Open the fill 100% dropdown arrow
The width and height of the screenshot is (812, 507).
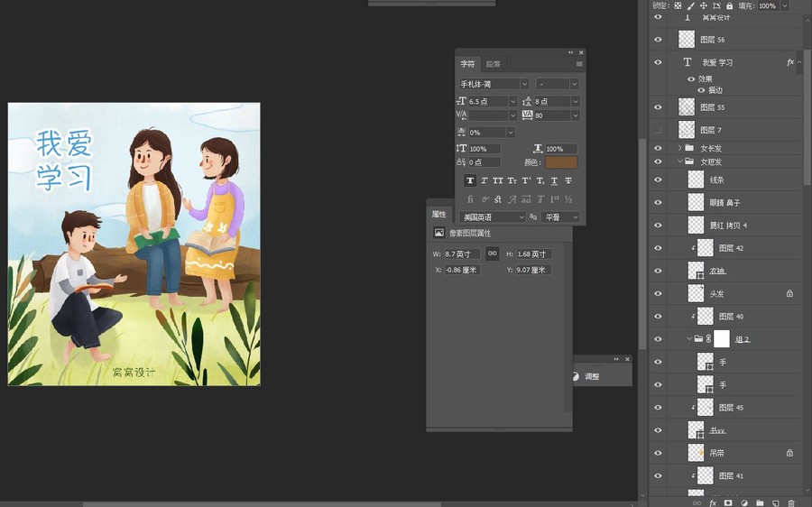click(x=785, y=5)
